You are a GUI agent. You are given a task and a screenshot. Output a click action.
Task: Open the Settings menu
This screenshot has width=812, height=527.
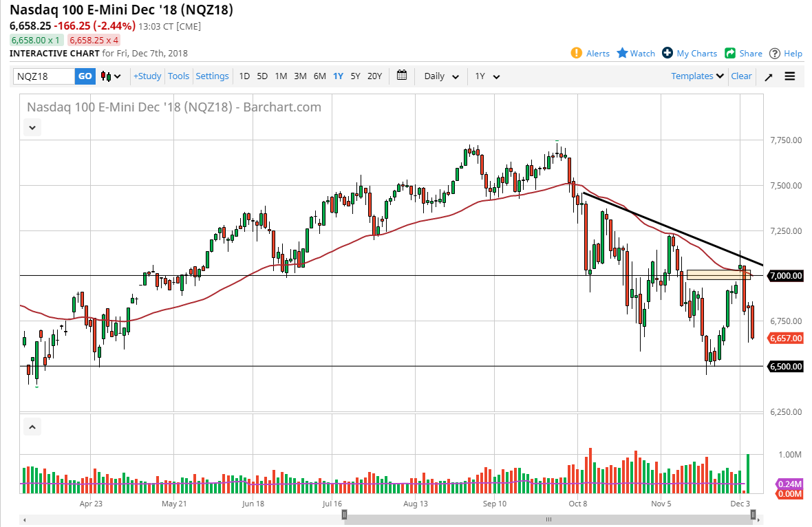click(212, 76)
